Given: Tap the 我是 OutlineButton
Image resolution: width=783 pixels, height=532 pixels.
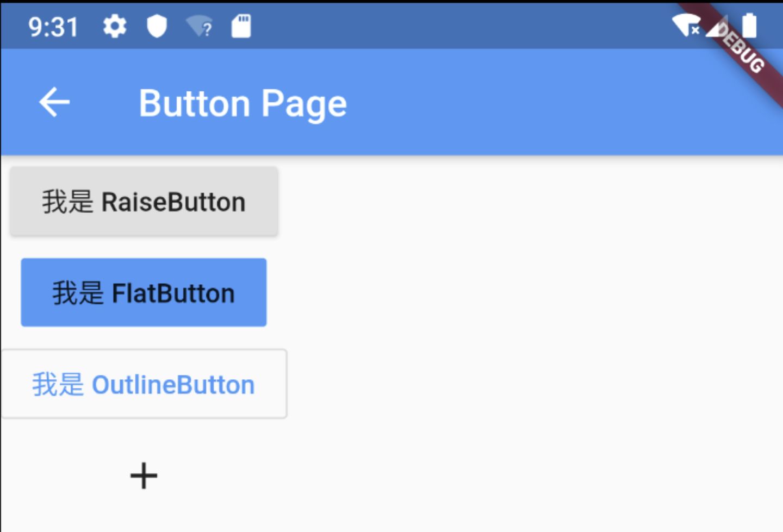Looking at the screenshot, I should tap(144, 384).
